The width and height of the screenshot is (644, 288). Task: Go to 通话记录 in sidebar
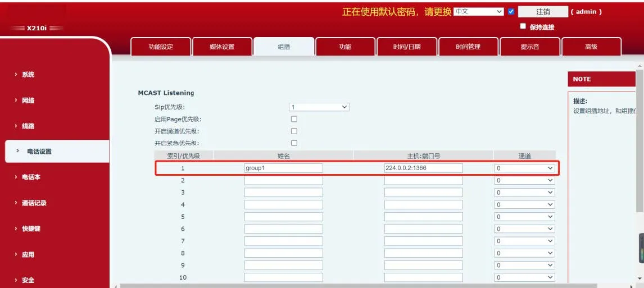click(34, 203)
